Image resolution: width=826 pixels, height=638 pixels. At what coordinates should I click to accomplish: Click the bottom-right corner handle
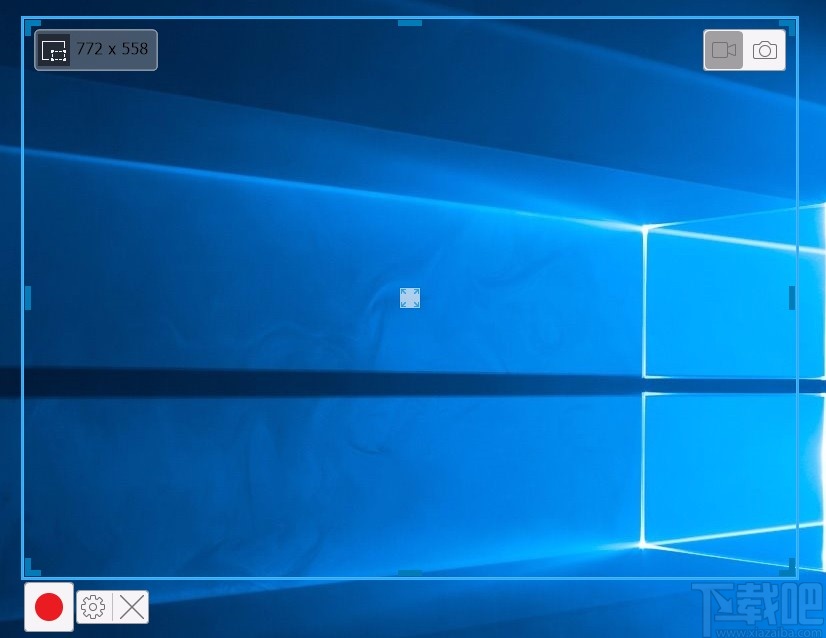coord(788,567)
